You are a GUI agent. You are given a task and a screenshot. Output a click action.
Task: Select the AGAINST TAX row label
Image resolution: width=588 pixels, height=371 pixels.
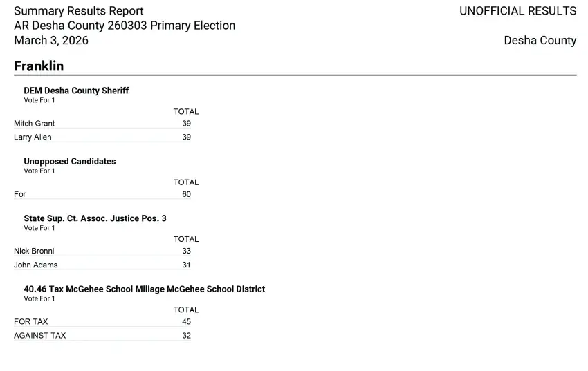(x=40, y=336)
